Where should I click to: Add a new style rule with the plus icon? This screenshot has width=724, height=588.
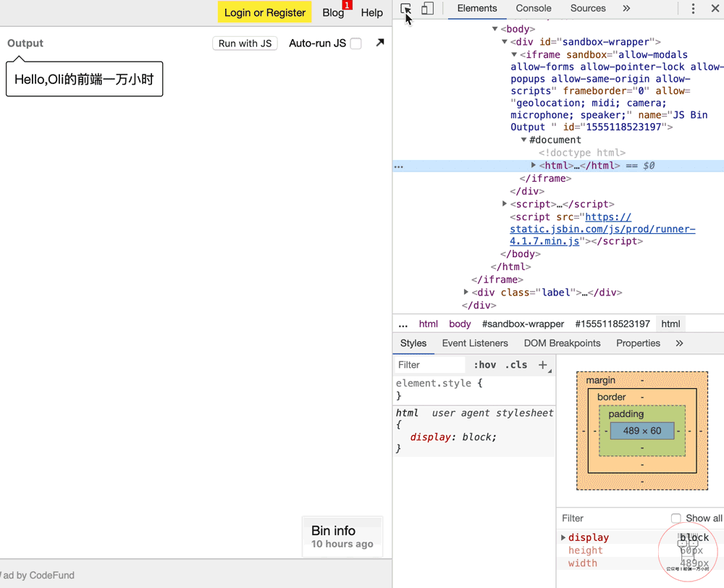tap(543, 365)
